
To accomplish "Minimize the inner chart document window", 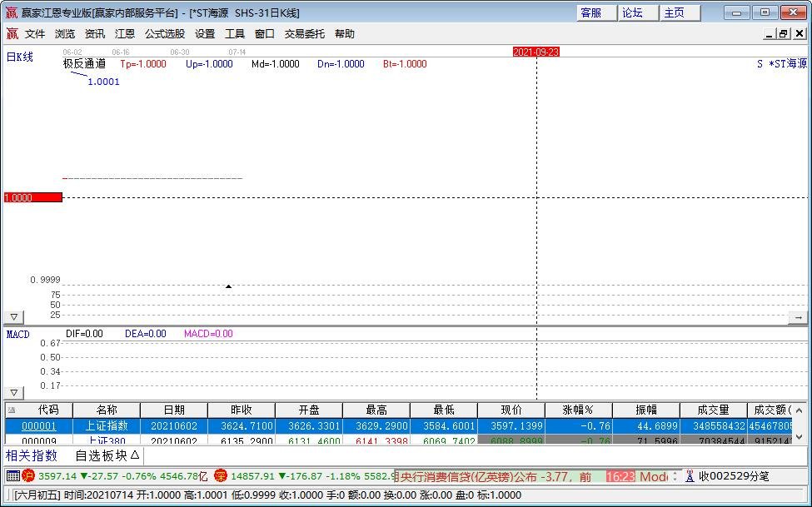I will coord(769,34).
